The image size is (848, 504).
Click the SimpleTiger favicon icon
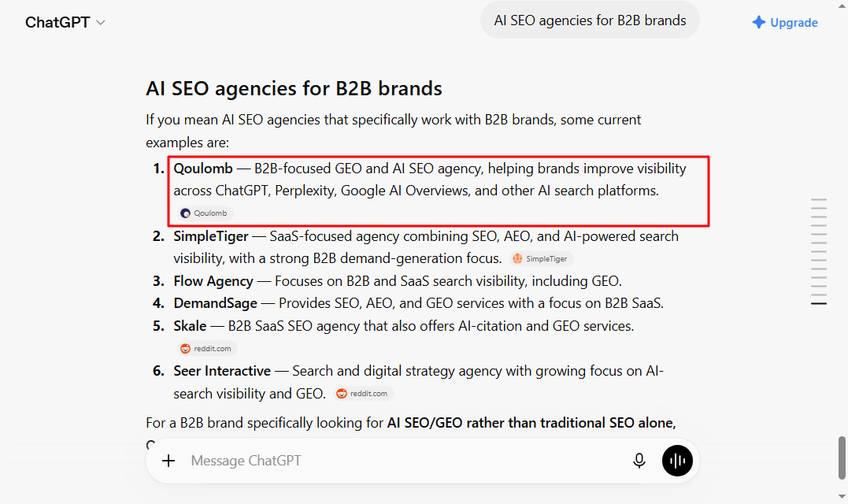point(517,258)
